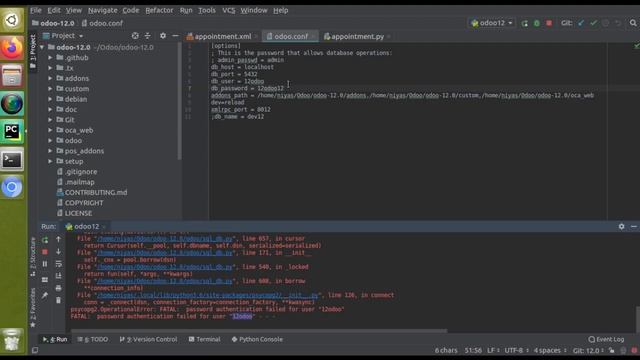Image resolution: width=640 pixels, height=360 pixels.
Task: Toggle soft-wrap in Run console
Action: (x=58, y=264)
